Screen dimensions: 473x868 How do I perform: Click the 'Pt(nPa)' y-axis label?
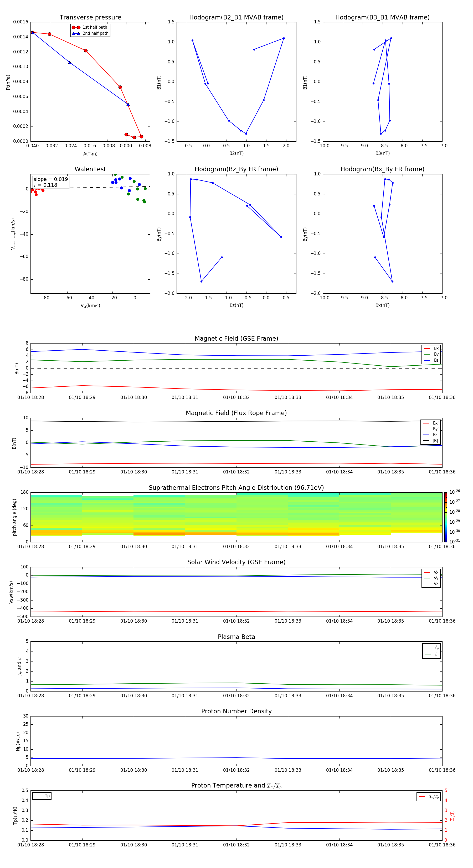8,82
